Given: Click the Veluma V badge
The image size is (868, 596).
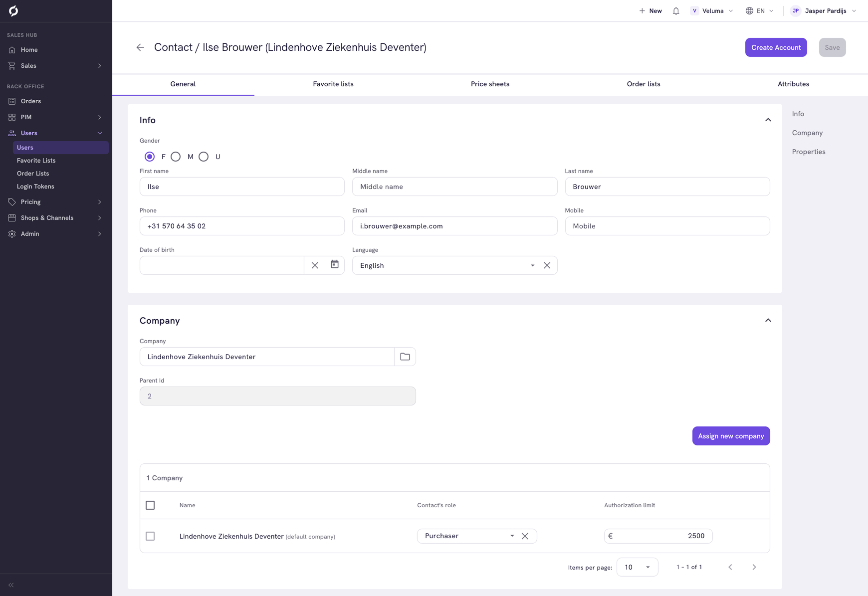Looking at the screenshot, I should tap(694, 11).
